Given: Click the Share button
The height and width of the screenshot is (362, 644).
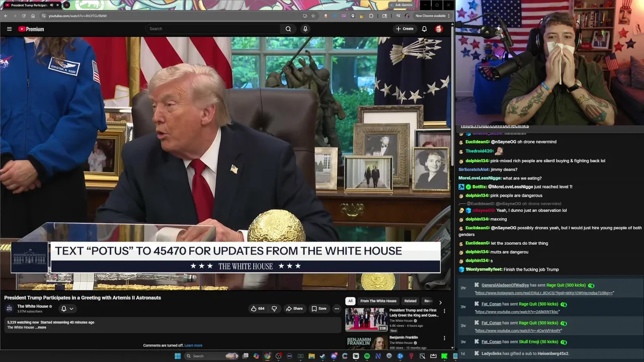Looking at the screenshot, I should 294,309.
